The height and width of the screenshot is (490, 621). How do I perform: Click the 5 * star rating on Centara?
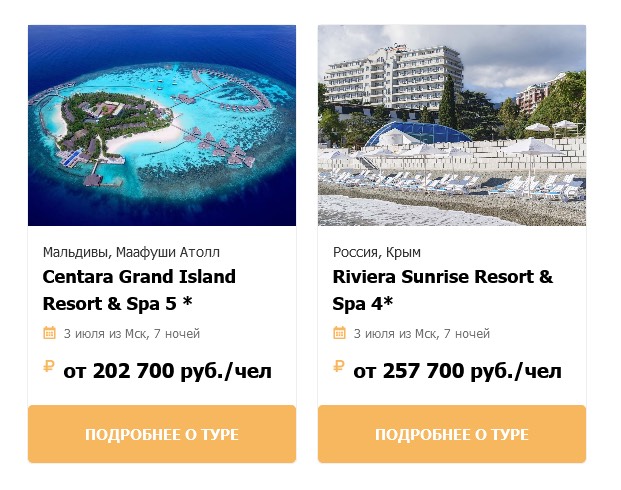tap(179, 304)
